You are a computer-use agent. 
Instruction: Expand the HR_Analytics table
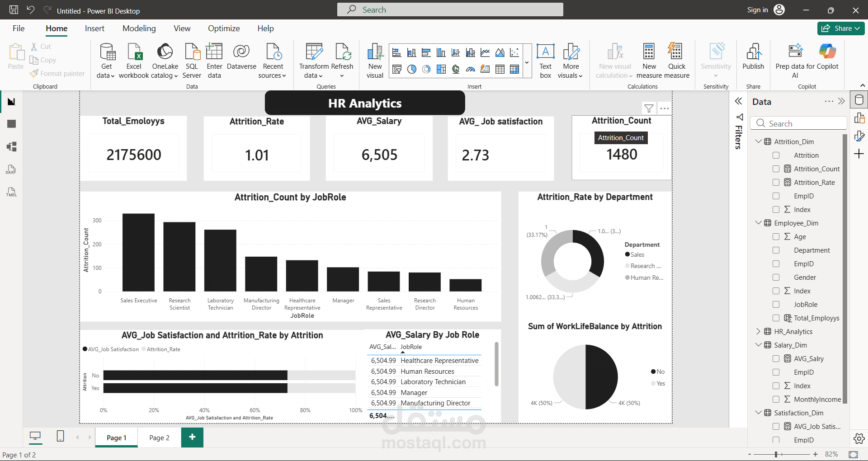point(758,331)
